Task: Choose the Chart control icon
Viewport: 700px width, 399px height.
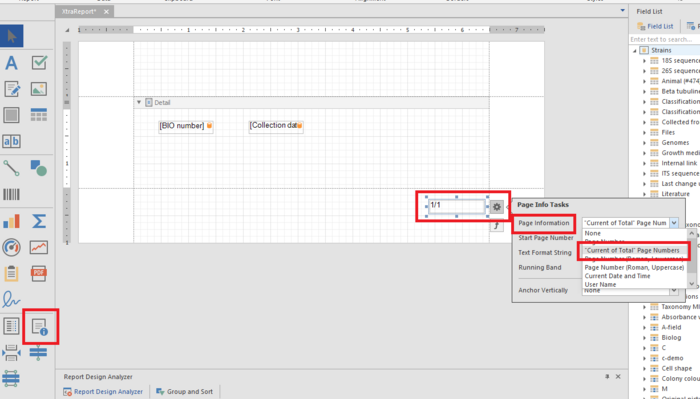Action: point(11,221)
